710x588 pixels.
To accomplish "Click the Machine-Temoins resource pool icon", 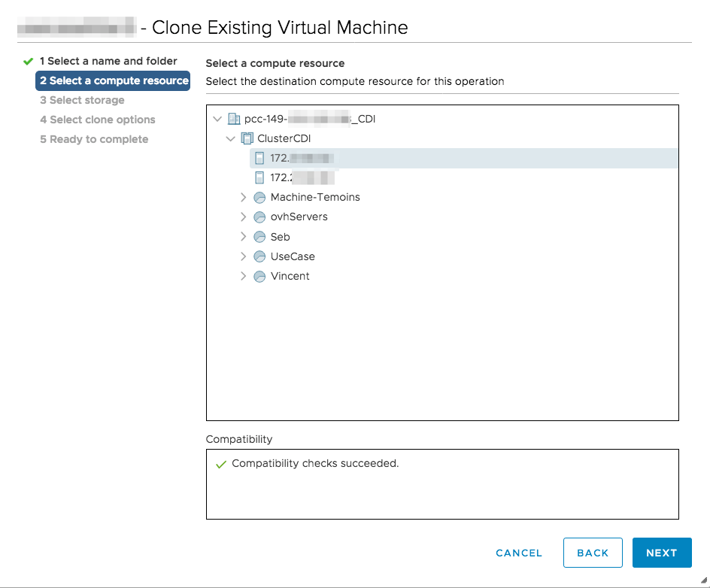I will pyautogui.click(x=259, y=197).
